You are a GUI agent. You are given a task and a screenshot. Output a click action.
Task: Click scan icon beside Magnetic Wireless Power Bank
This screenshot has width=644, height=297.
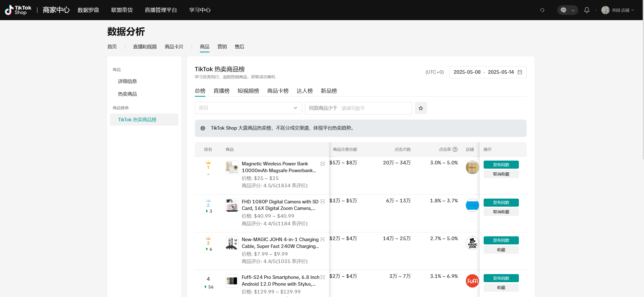(323, 164)
